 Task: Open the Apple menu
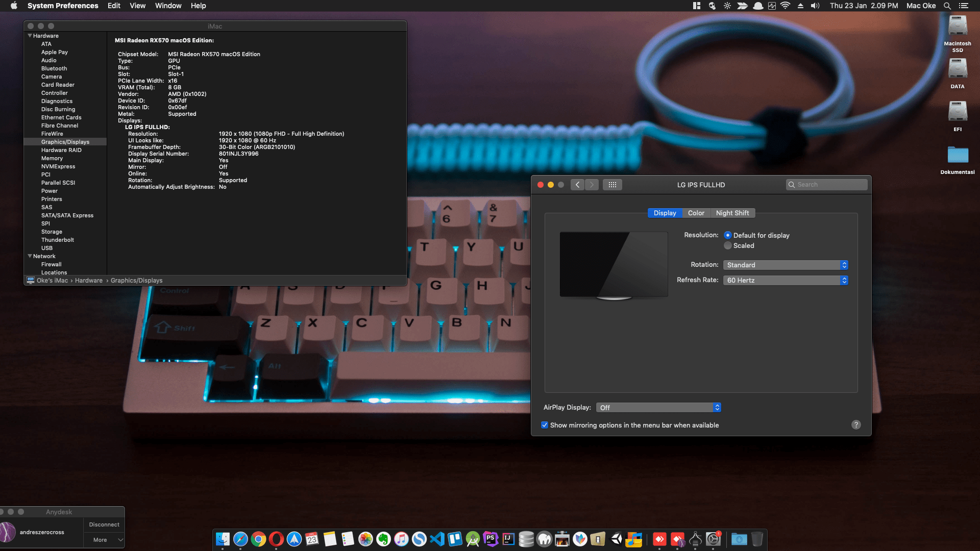coord(14,6)
